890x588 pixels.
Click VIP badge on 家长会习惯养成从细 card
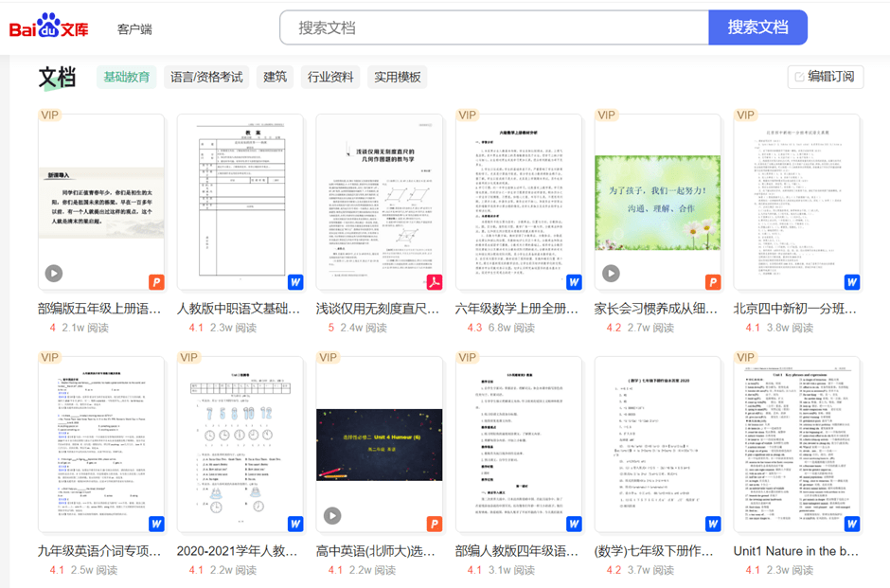point(606,115)
